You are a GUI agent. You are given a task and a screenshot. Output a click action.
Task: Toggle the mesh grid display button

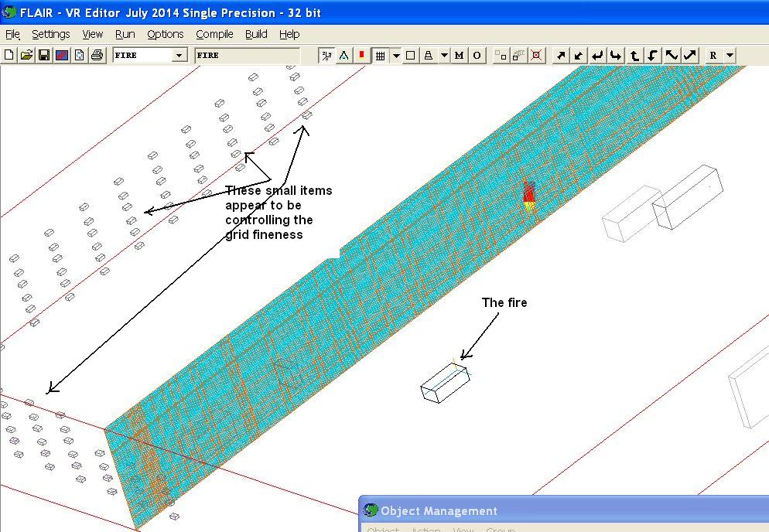pos(380,55)
